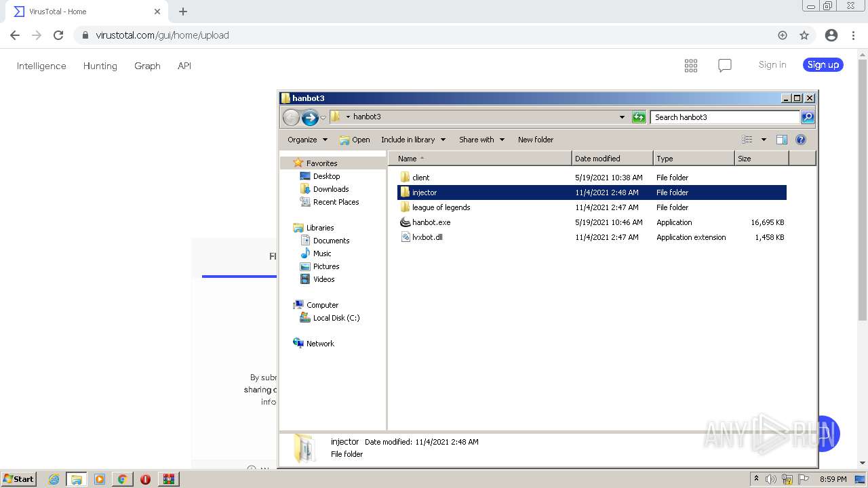This screenshot has width=868, height=488.
Task: Click Chrome icon in taskbar
Action: pyautogui.click(x=122, y=479)
